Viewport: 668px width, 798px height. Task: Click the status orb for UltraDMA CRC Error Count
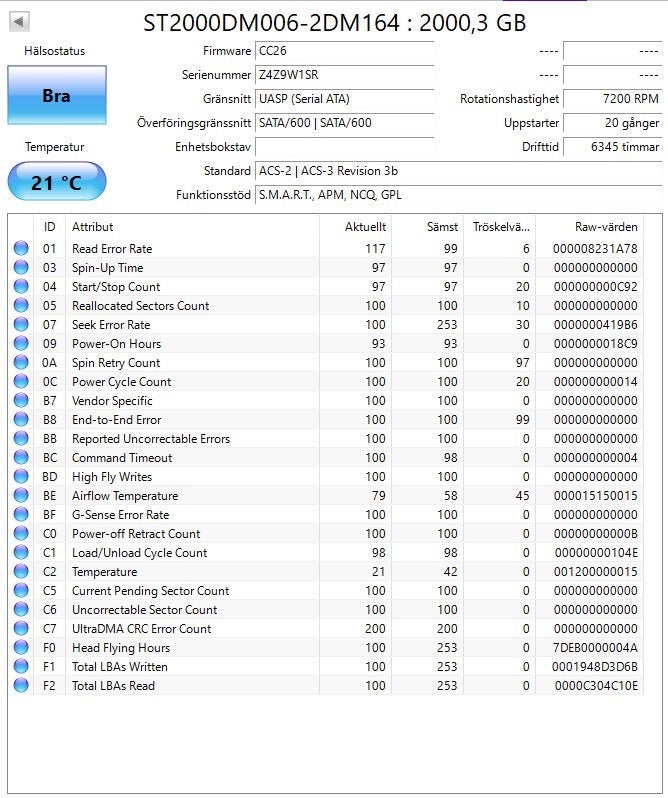click(21, 628)
